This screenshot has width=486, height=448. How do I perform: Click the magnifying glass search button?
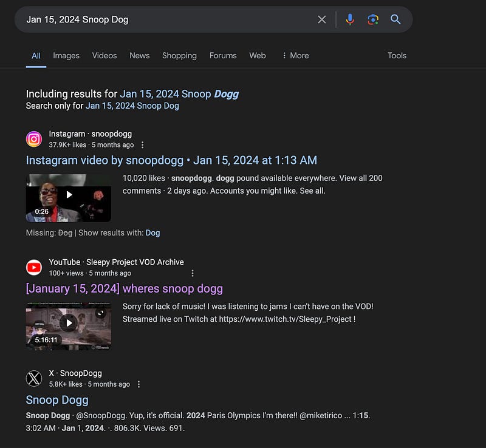click(395, 19)
